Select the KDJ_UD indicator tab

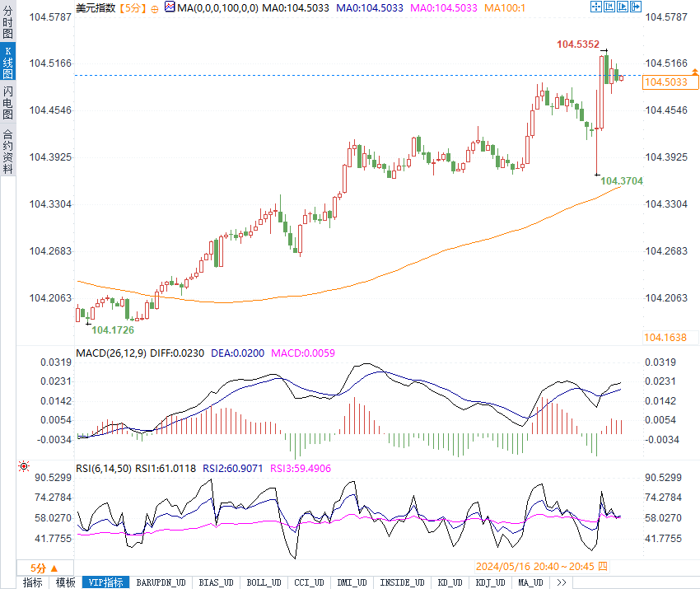click(489, 582)
